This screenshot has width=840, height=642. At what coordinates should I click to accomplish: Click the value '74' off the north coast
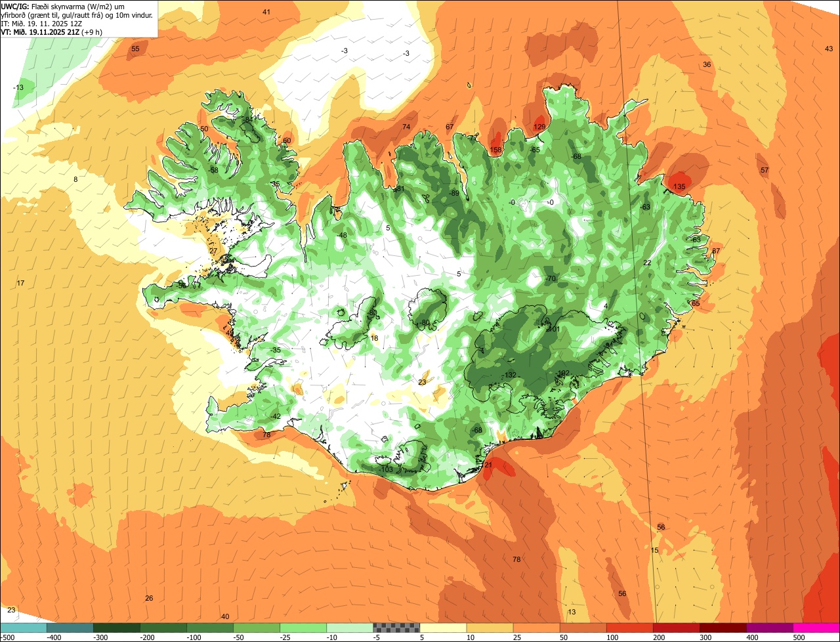pyautogui.click(x=406, y=127)
